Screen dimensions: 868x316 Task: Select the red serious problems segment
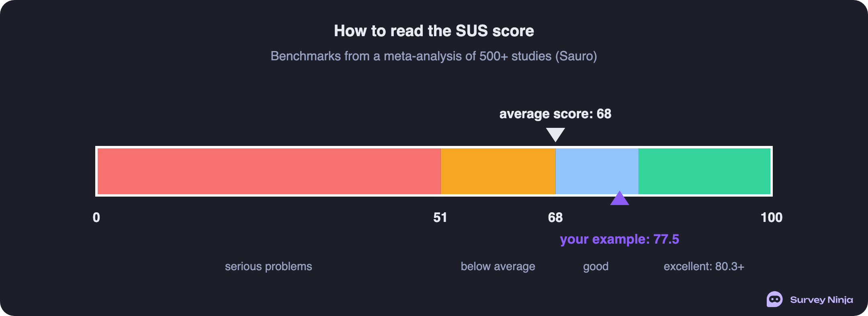pyautogui.click(x=269, y=171)
